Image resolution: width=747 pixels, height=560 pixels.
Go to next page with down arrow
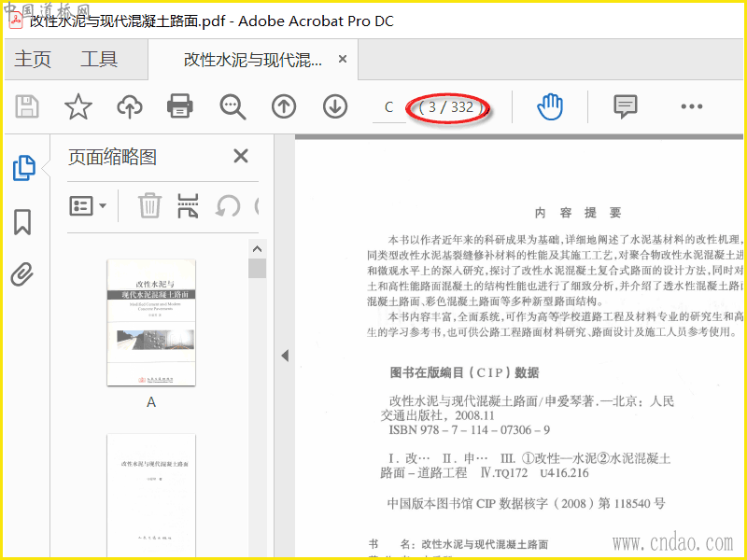click(335, 106)
